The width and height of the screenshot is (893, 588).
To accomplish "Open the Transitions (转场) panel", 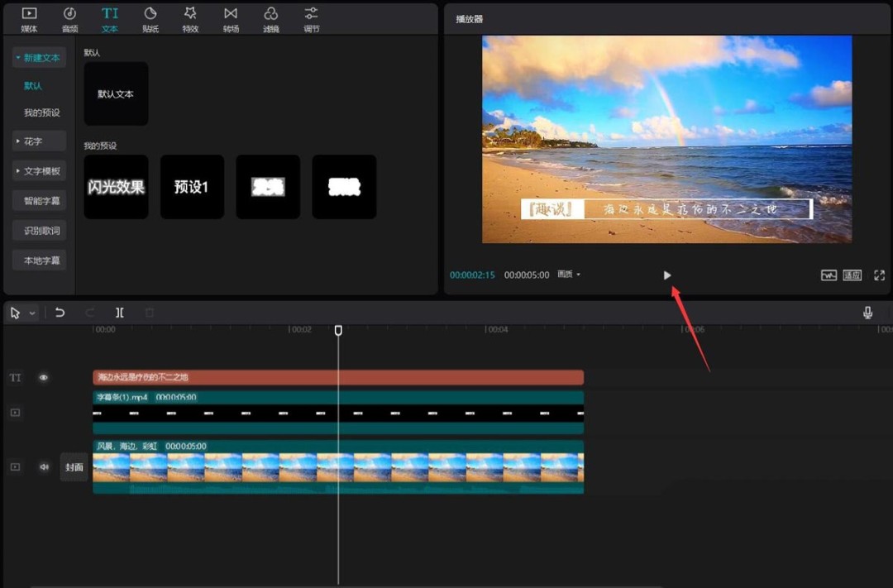I will tap(231, 18).
